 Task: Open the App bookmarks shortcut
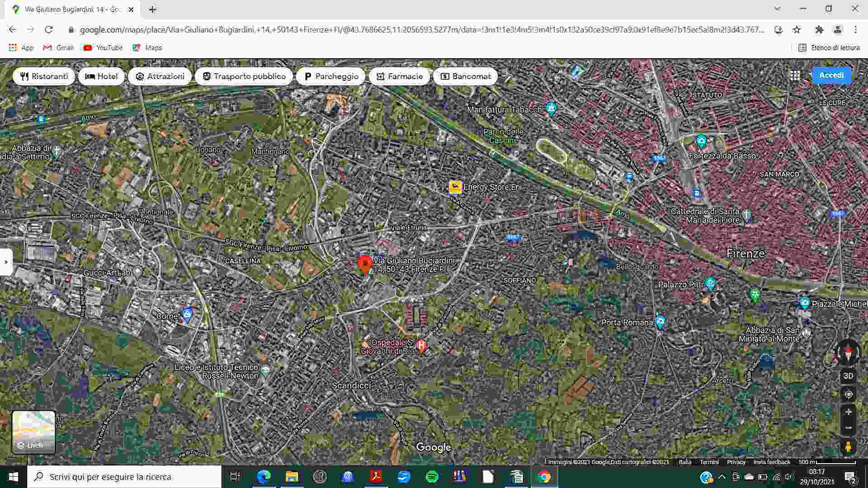tap(21, 47)
